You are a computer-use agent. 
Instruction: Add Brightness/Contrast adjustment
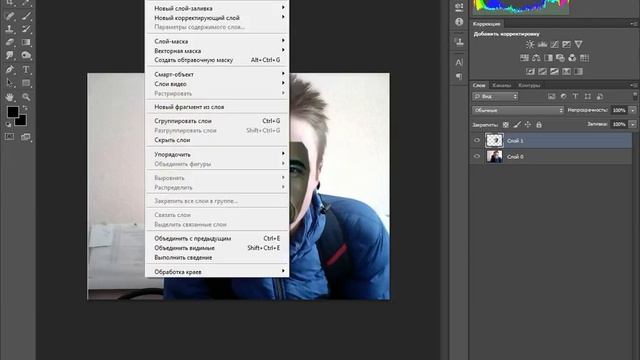(x=530, y=44)
